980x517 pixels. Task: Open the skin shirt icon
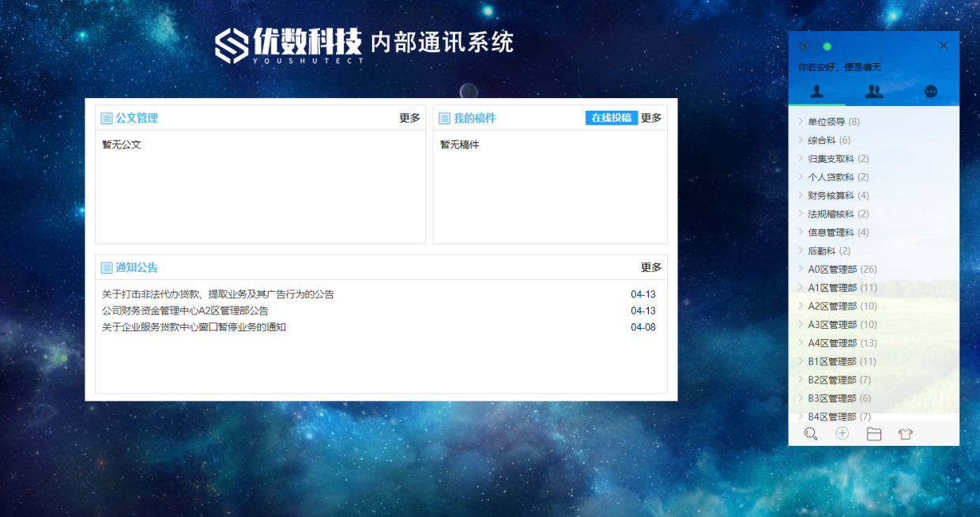[x=906, y=433]
